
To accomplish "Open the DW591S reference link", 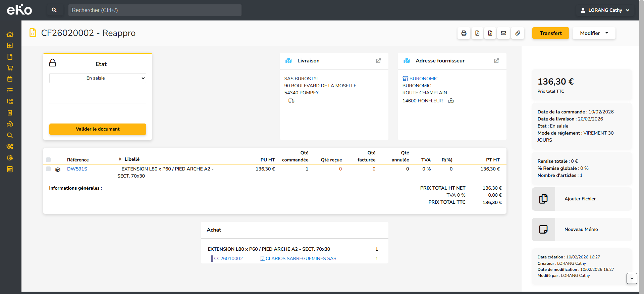I will tap(77, 169).
